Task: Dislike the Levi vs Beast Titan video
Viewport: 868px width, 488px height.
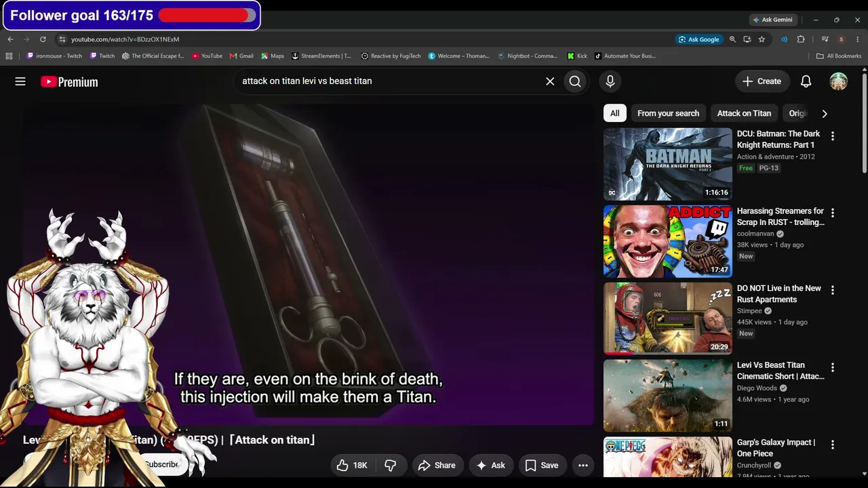Action: 391,465
